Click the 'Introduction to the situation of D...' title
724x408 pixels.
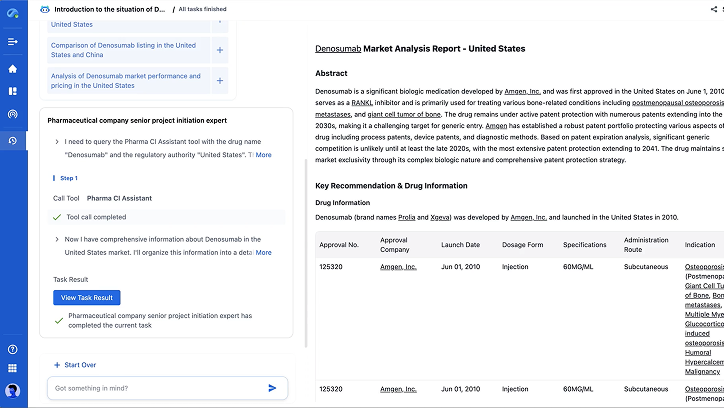pos(109,9)
